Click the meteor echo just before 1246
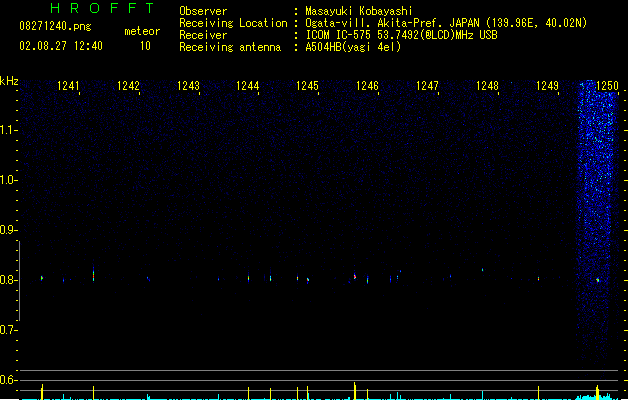 (355, 276)
